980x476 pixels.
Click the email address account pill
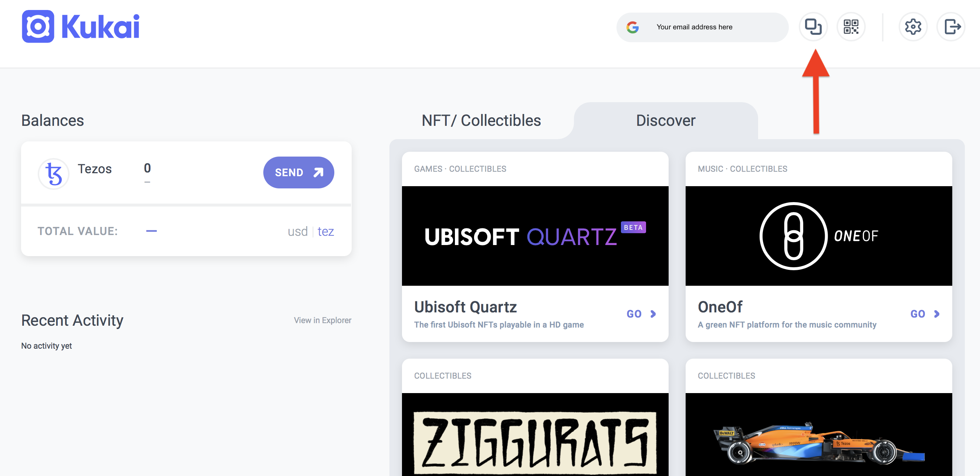click(x=702, y=27)
